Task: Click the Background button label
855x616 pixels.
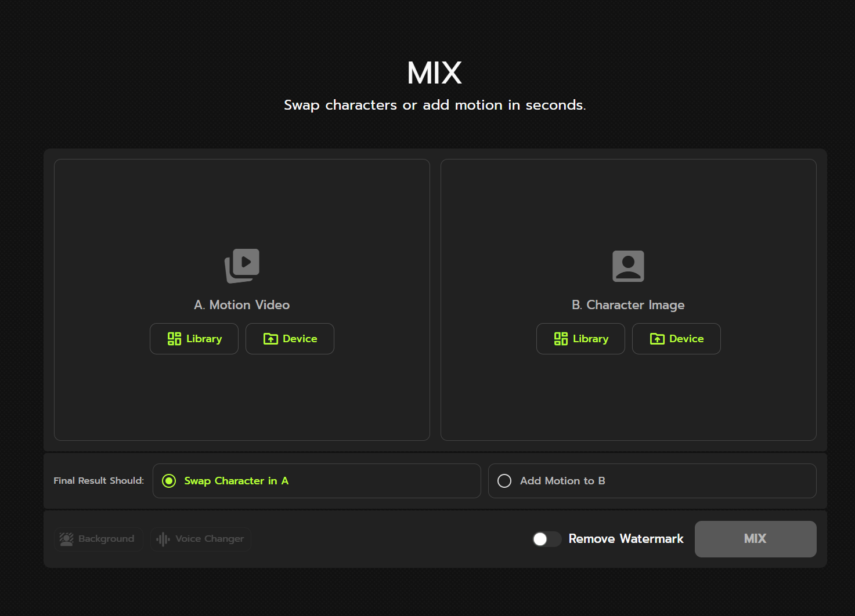Action: point(106,539)
